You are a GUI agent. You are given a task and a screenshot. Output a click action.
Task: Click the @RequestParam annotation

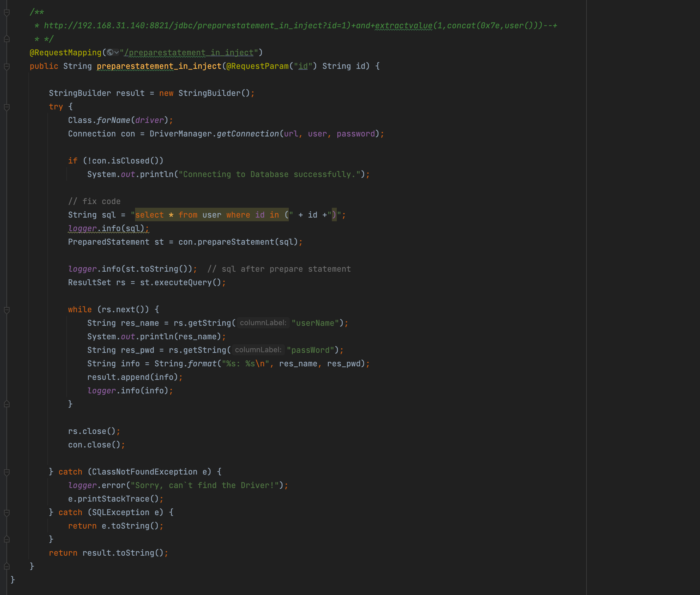click(257, 66)
